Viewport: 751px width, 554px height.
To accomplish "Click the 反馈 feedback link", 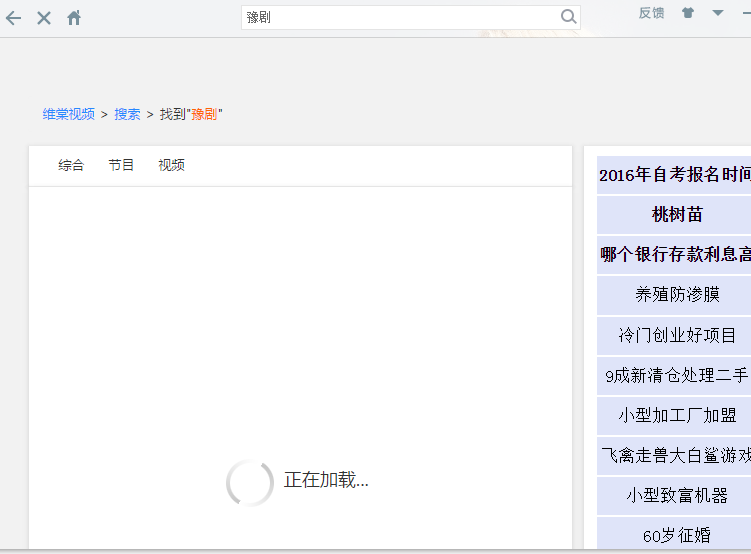I will point(651,13).
